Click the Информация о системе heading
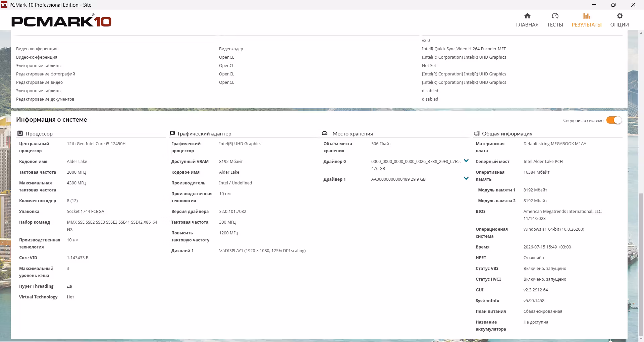Viewport: 644px width, 342px height. (x=52, y=120)
